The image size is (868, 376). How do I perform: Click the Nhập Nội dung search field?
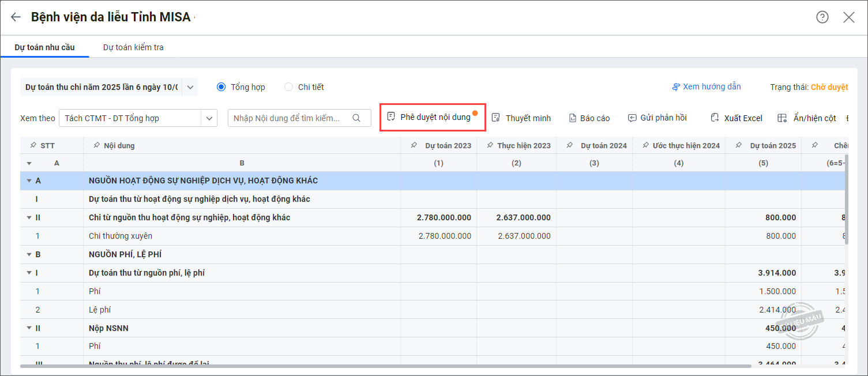pyautogui.click(x=287, y=118)
